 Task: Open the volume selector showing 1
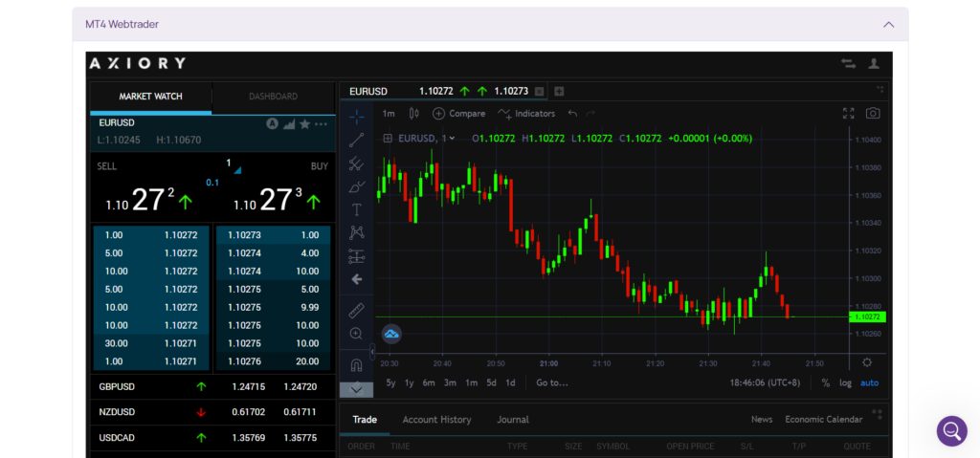[232, 165]
